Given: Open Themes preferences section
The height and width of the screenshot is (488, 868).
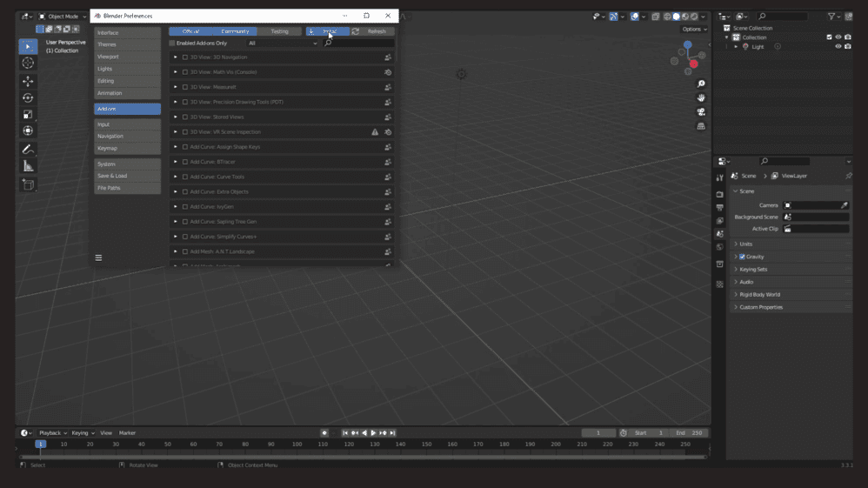Looking at the screenshot, I should pos(127,45).
